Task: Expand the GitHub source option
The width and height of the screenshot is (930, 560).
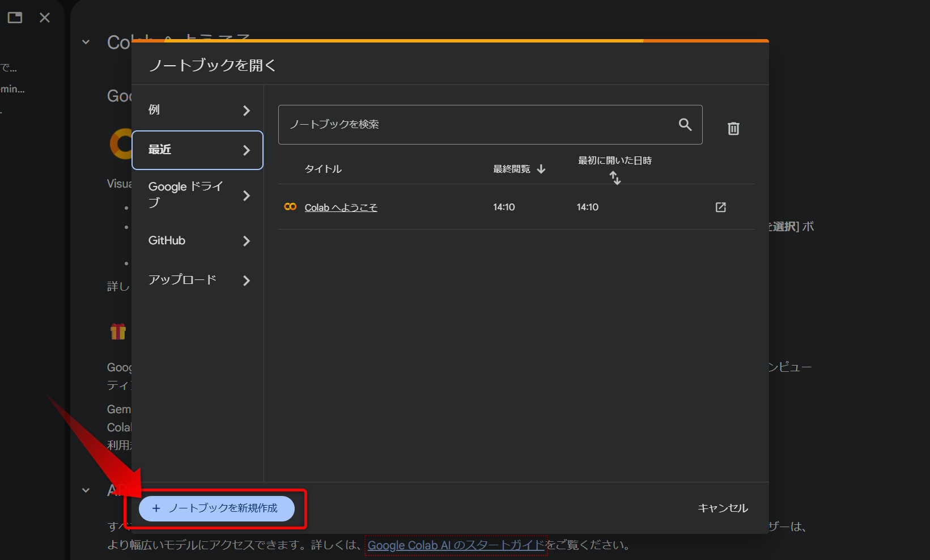Action: (x=197, y=240)
